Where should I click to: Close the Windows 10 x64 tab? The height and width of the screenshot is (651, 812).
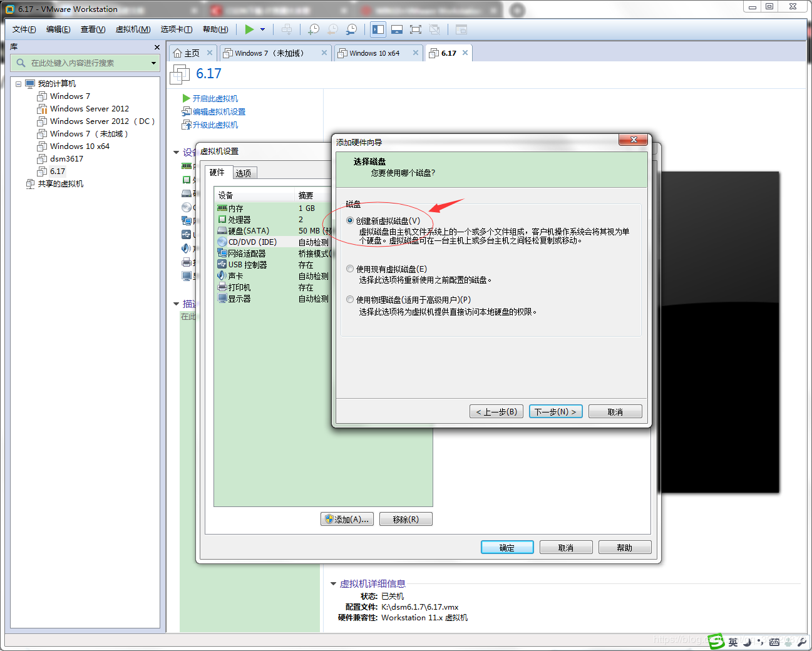pyautogui.click(x=416, y=53)
